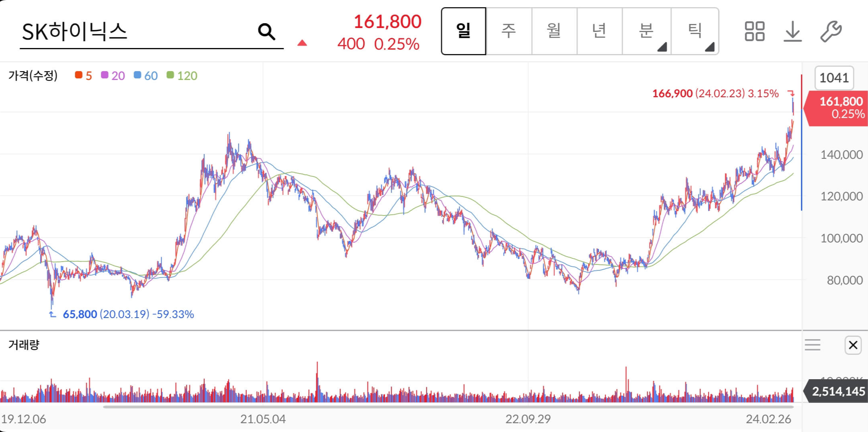The width and height of the screenshot is (868, 432).
Task: Click the download arrow icon
Action: [792, 32]
